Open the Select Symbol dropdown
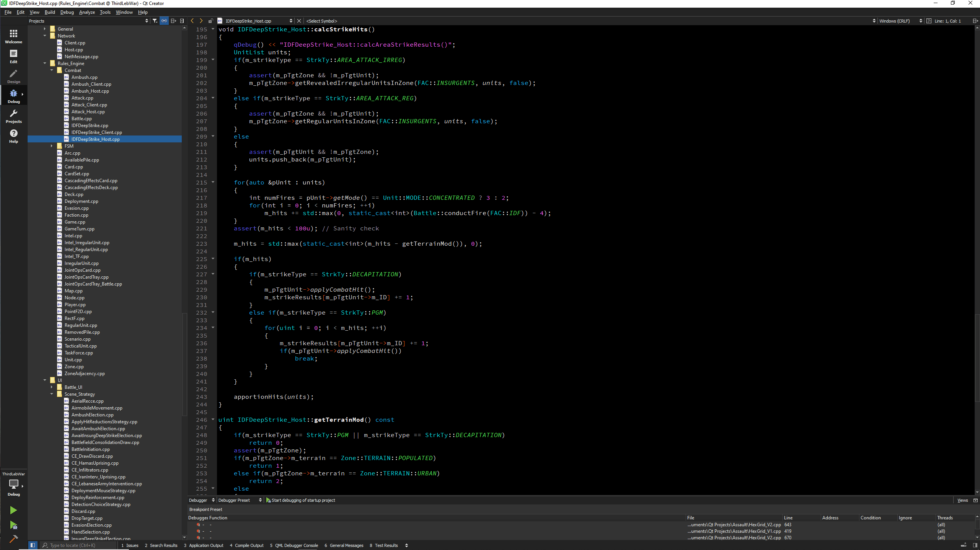Viewport: 980px width, 550px height. 589,21
